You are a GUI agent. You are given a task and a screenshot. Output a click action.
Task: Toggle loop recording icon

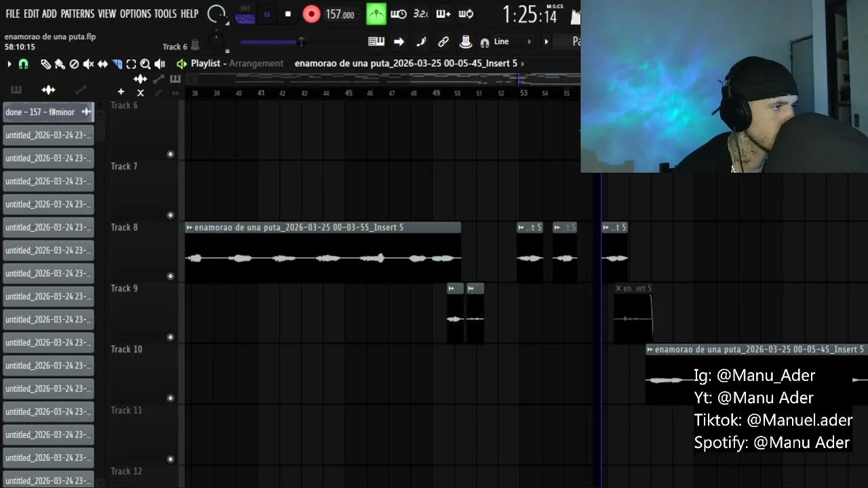[466, 14]
